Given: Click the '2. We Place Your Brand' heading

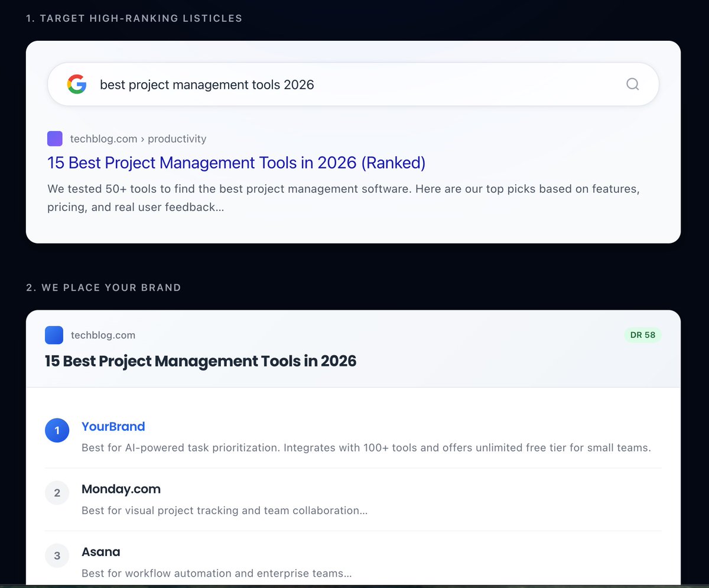Looking at the screenshot, I should [x=103, y=288].
